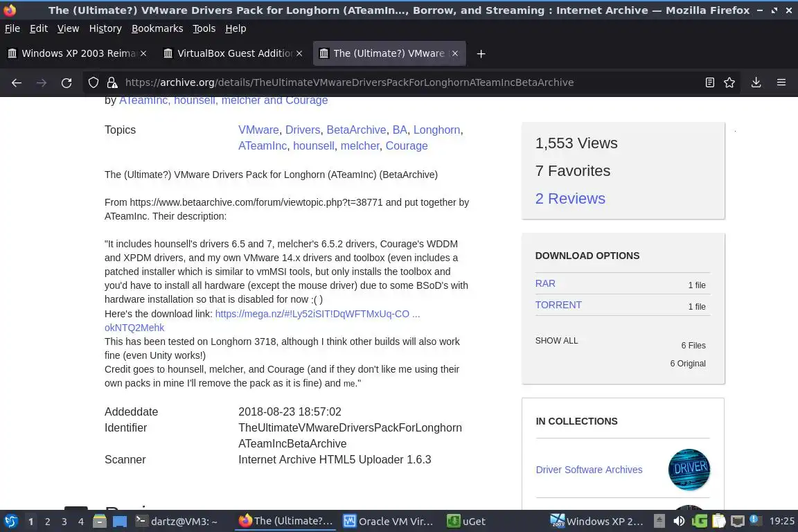
Task: Launch the file manager from the taskbar
Action: coord(100,522)
